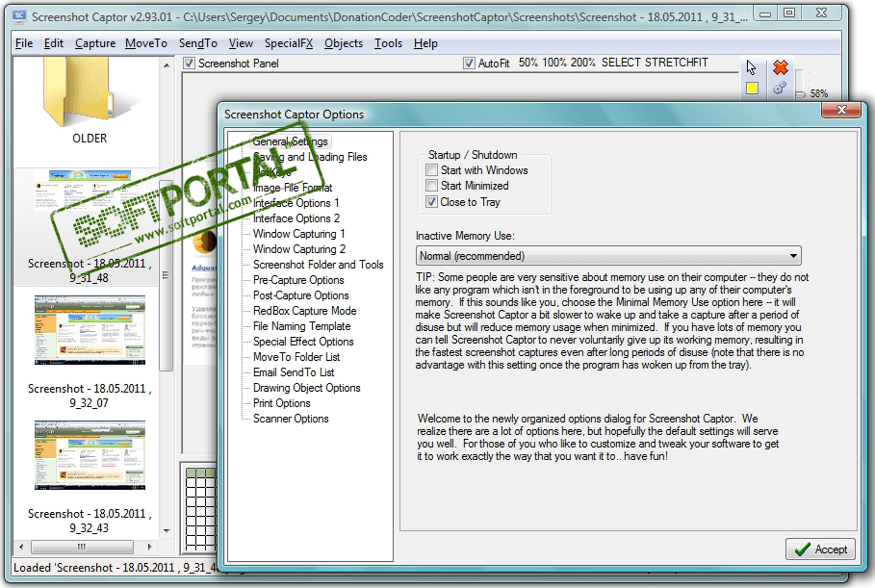Select Email SendTo List

coord(294,372)
